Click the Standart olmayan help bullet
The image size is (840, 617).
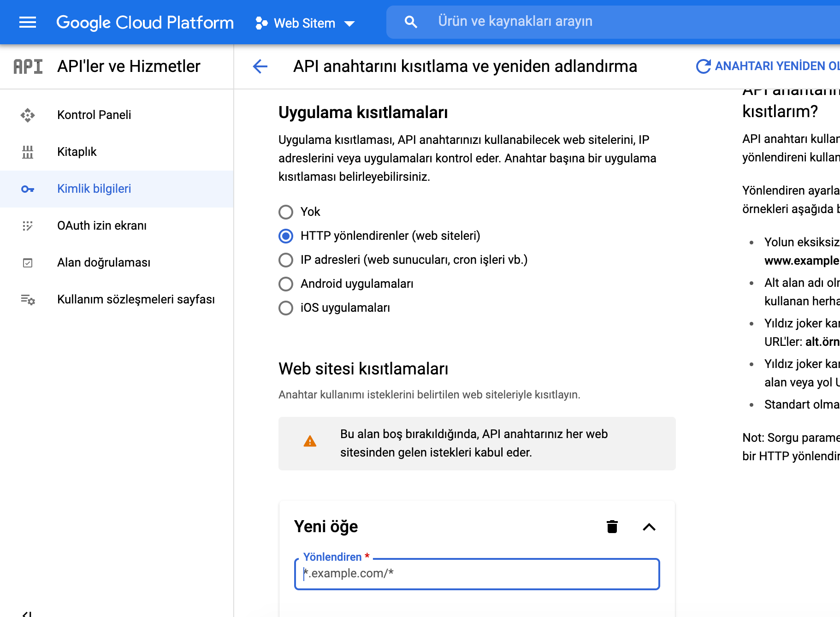click(802, 404)
